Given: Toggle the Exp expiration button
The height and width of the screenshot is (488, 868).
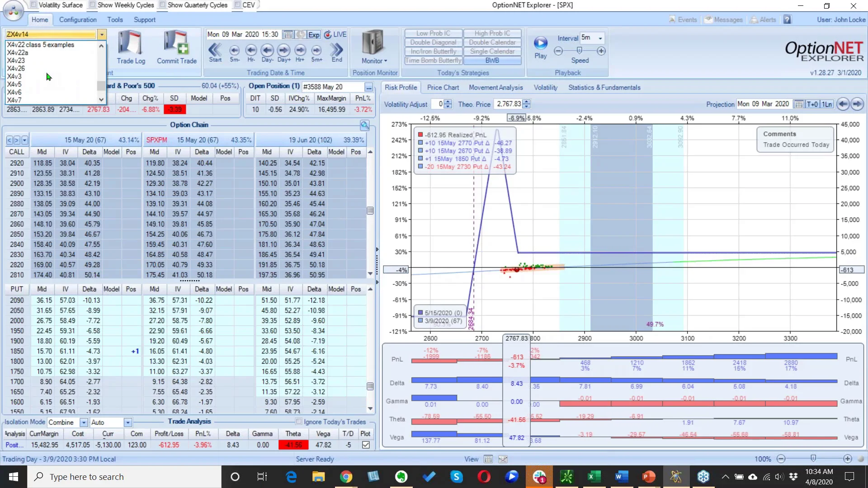Looking at the screenshot, I should [x=314, y=35].
